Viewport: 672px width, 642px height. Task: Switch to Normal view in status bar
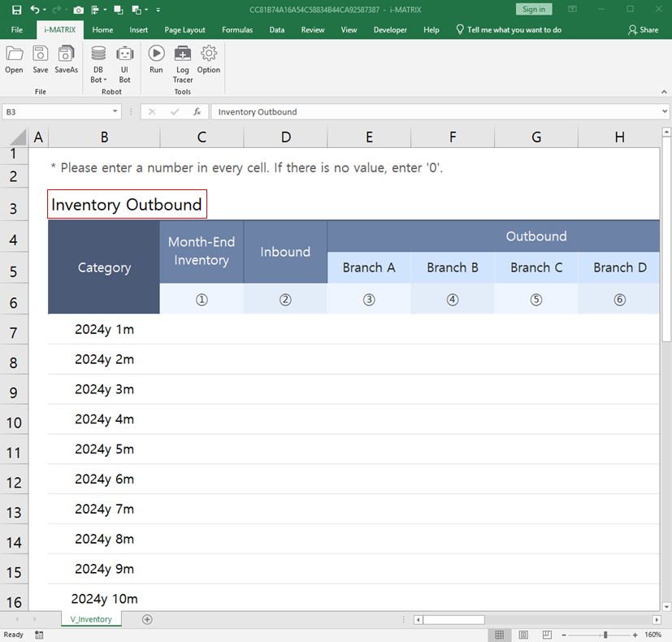(x=500, y=635)
